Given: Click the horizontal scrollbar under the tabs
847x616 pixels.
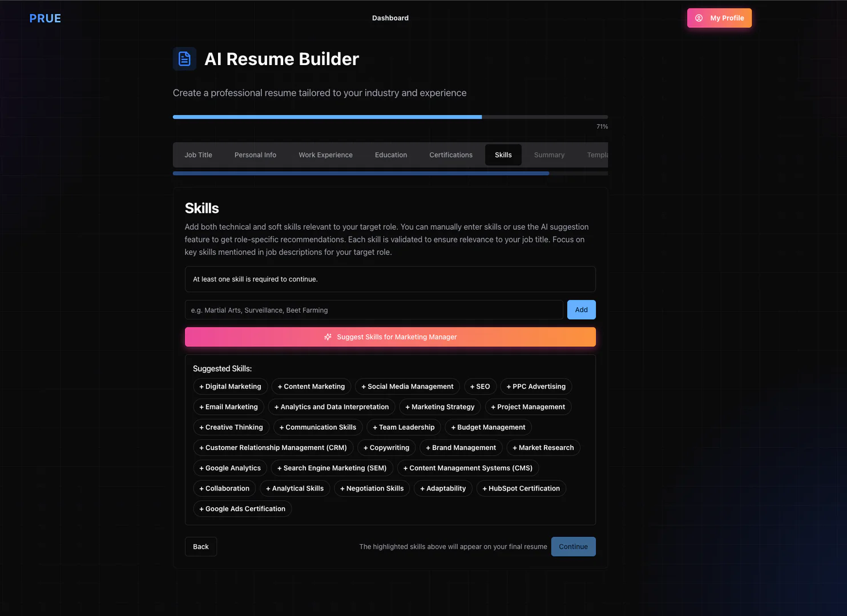Looking at the screenshot, I should pyautogui.click(x=361, y=173).
